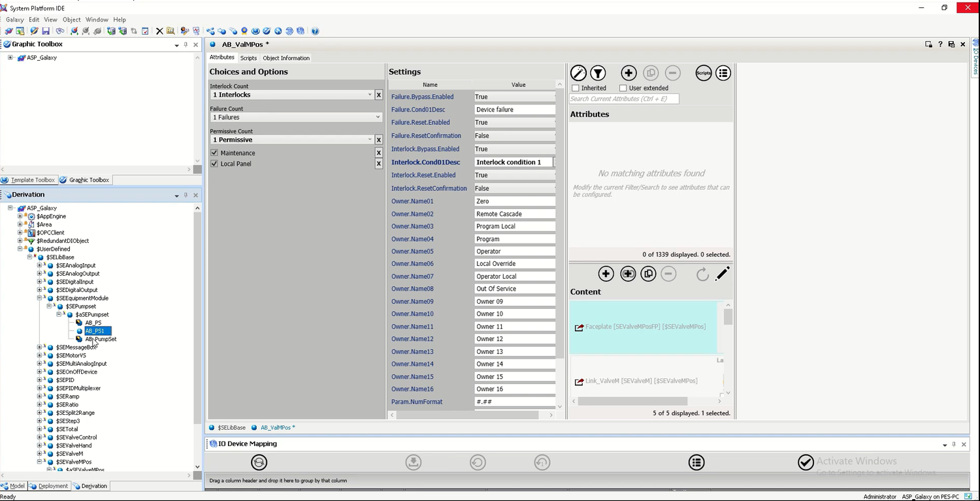This screenshot has width=980, height=501.
Task: Uncheck the Local Panel checkbox
Action: pos(214,164)
